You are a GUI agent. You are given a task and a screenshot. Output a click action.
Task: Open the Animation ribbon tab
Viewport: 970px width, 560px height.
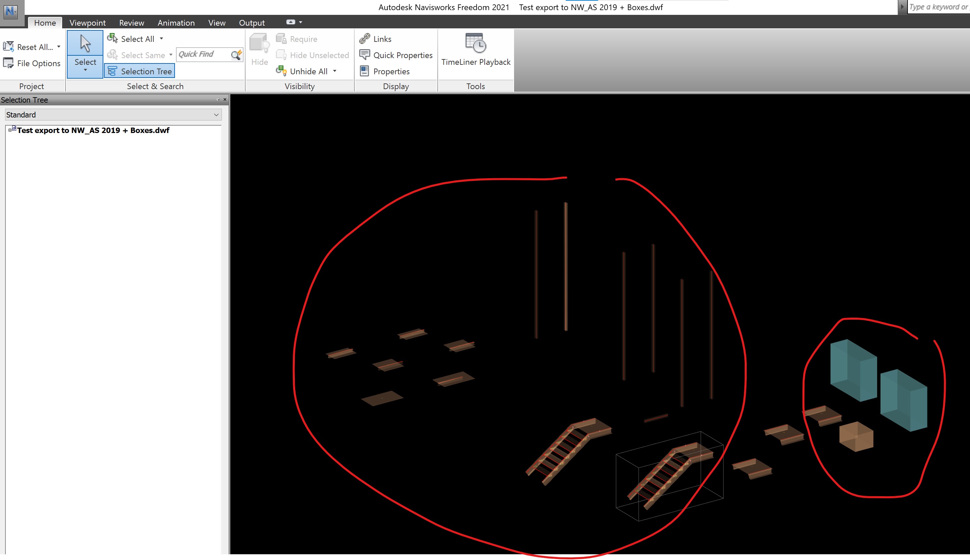point(176,23)
